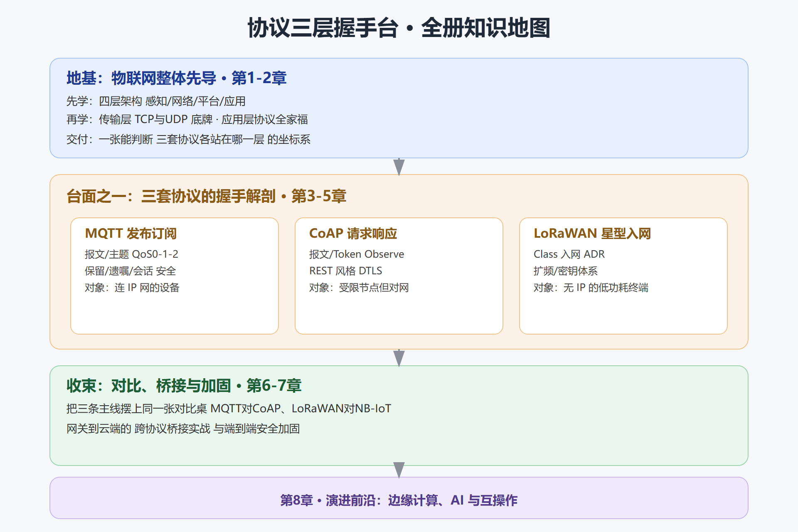Click text REST 风格 DTLS
The width and height of the screenshot is (798, 532).
click(346, 271)
